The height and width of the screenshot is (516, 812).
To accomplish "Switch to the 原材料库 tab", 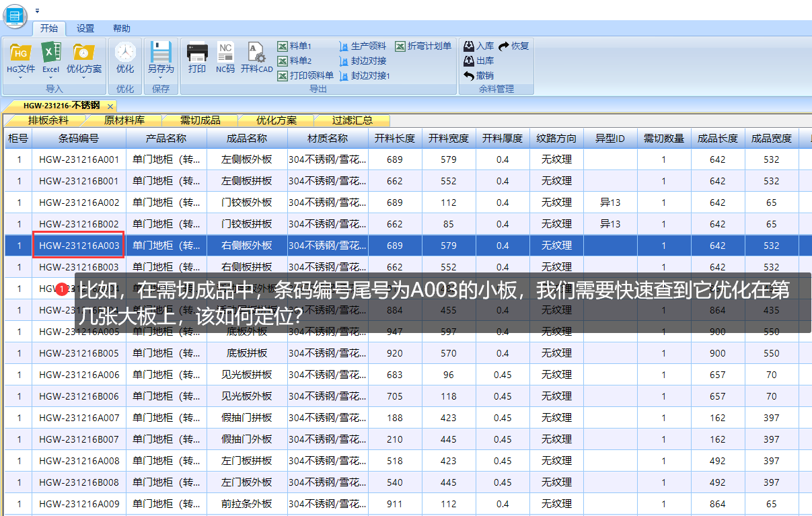I will point(124,120).
